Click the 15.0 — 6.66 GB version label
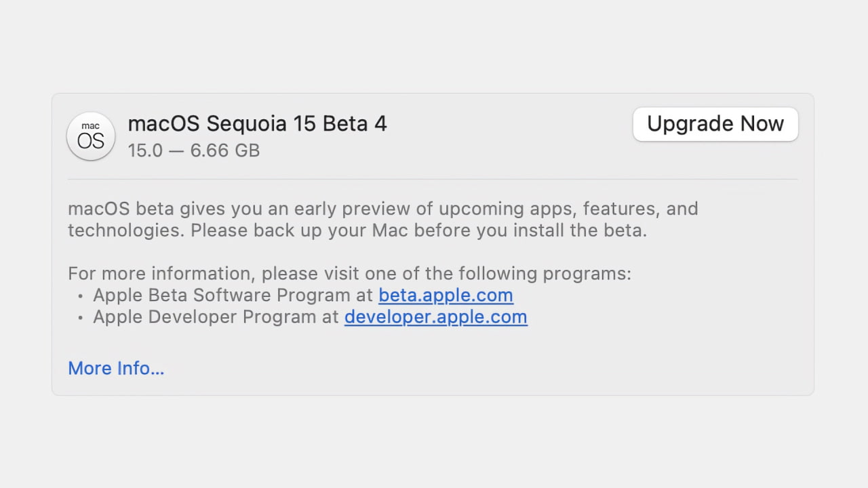 (x=194, y=150)
